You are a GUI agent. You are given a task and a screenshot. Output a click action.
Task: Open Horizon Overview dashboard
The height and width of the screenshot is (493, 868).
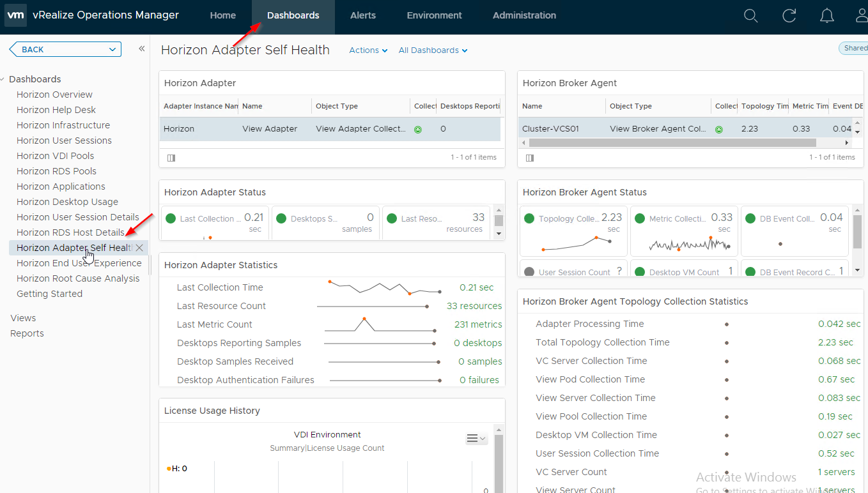[x=54, y=95]
